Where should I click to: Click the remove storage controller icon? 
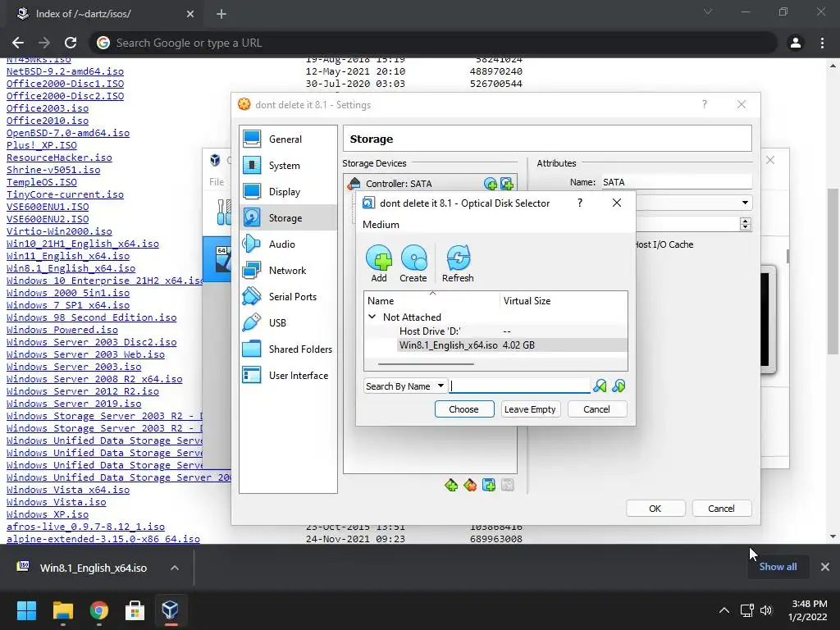pos(470,486)
